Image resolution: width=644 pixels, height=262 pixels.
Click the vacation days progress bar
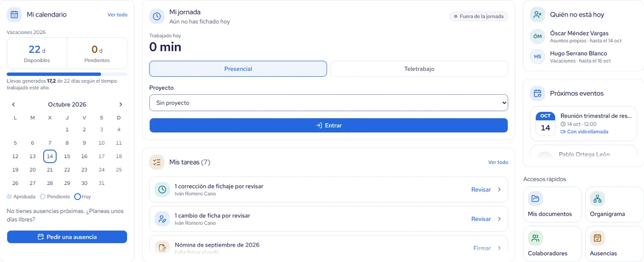pos(67,74)
